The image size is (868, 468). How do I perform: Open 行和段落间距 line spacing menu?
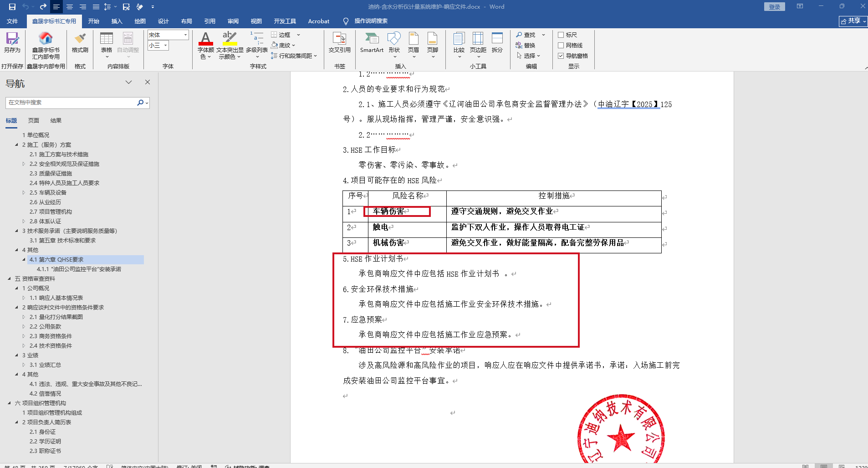pos(294,56)
